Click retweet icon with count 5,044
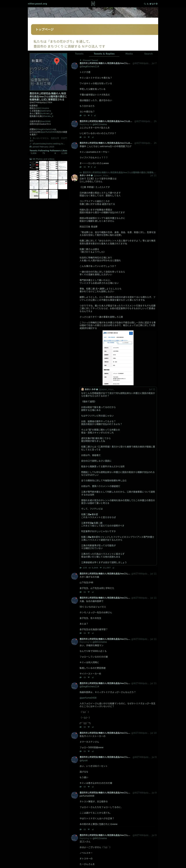 (90, 568)
